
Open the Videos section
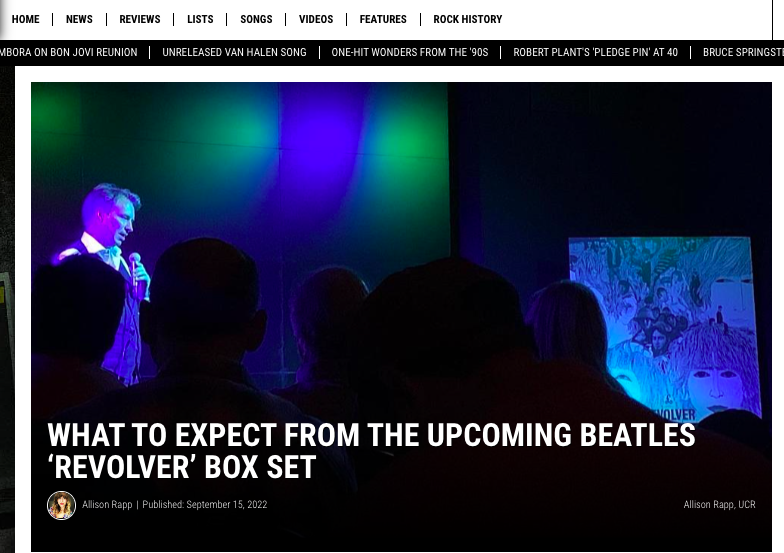(x=316, y=19)
